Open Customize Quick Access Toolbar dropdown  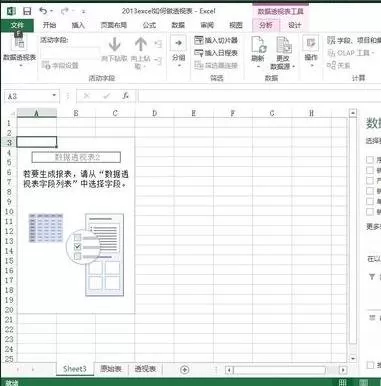(x=83, y=12)
